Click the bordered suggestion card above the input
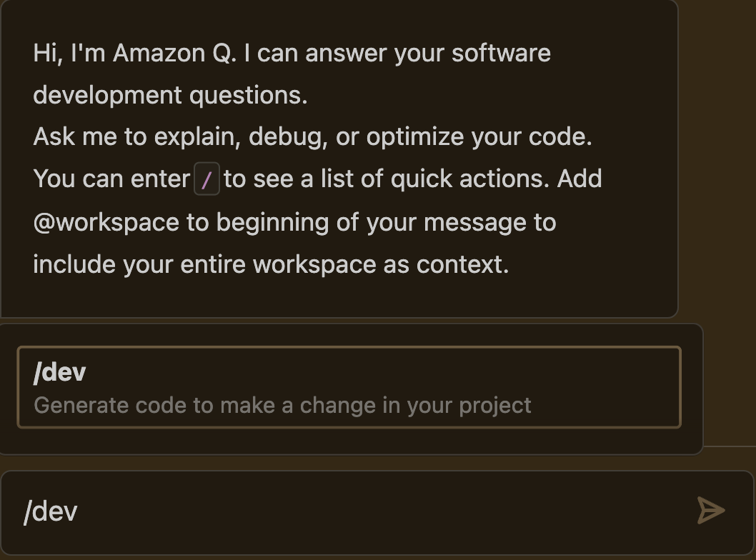 point(349,386)
